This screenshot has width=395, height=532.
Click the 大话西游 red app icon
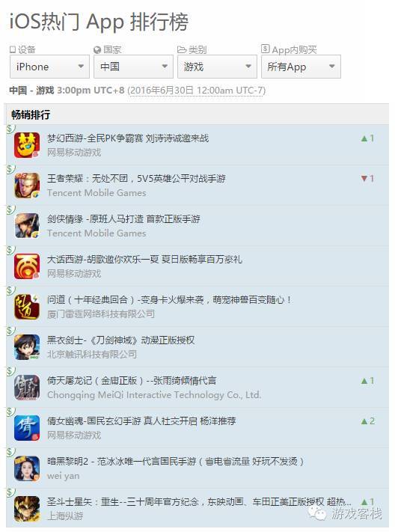click(27, 266)
